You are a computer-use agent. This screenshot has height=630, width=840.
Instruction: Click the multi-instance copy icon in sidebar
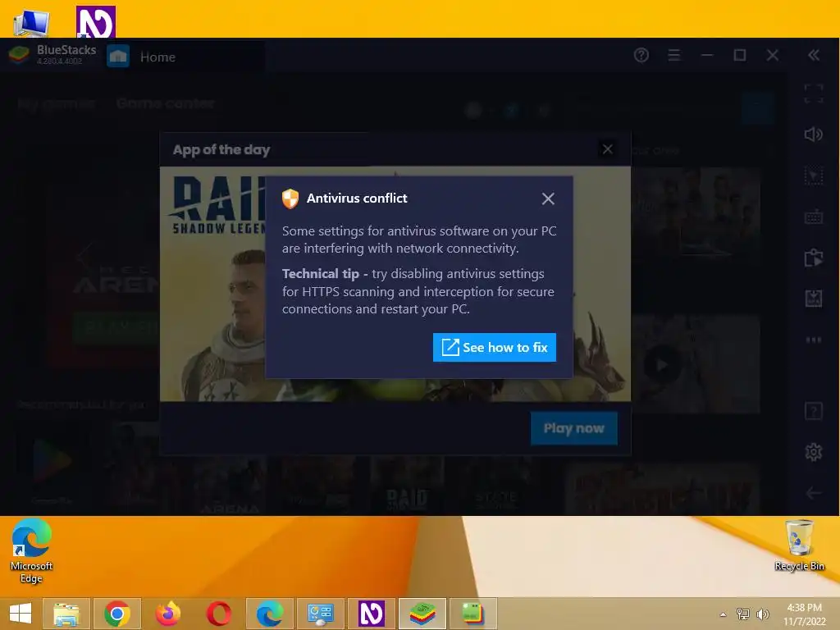pyautogui.click(x=813, y=258)
